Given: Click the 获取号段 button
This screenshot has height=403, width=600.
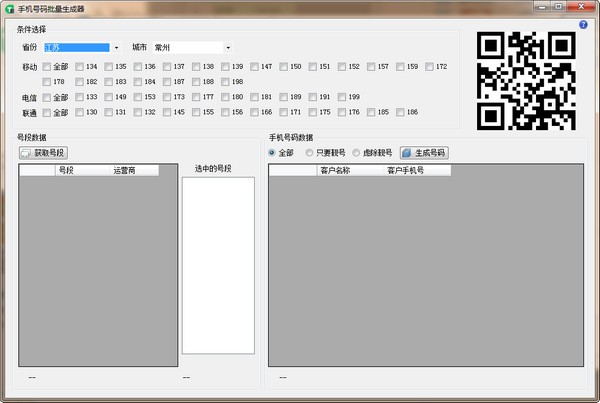Looking at the screenshot, I should 43,153.
